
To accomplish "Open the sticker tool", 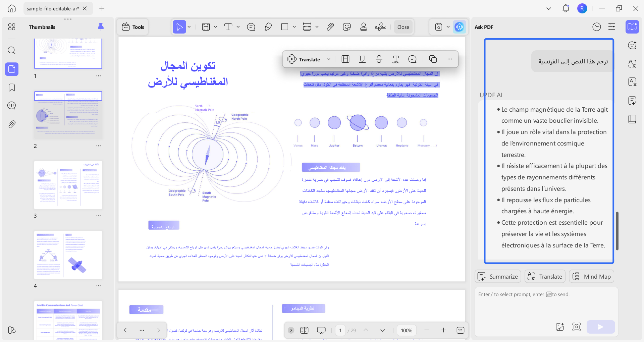I will tap(347, 27).
